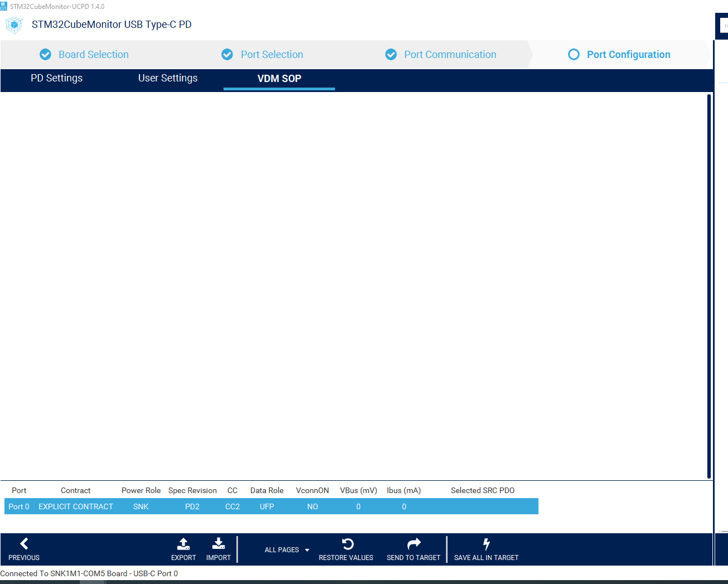
Task: Select the Port Configuration circle indicator
Action: pyautogui.click(x=574, y=54)
